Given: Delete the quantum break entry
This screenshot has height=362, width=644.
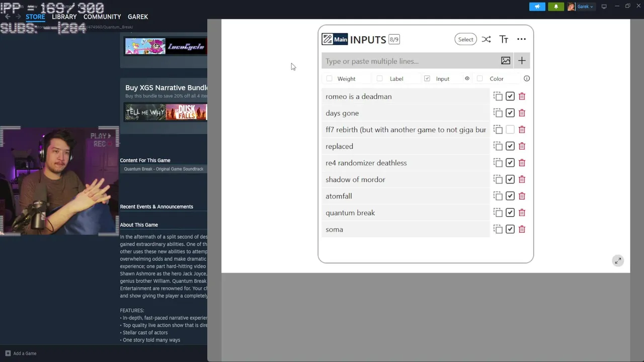Looking at the screenshot, I should click(522, 212).
